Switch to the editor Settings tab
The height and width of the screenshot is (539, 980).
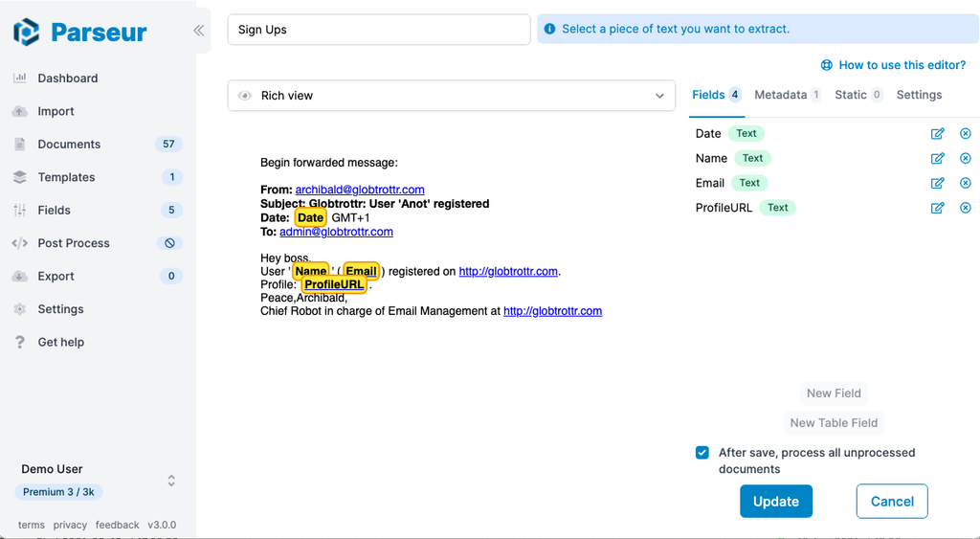tap(919, 95)
